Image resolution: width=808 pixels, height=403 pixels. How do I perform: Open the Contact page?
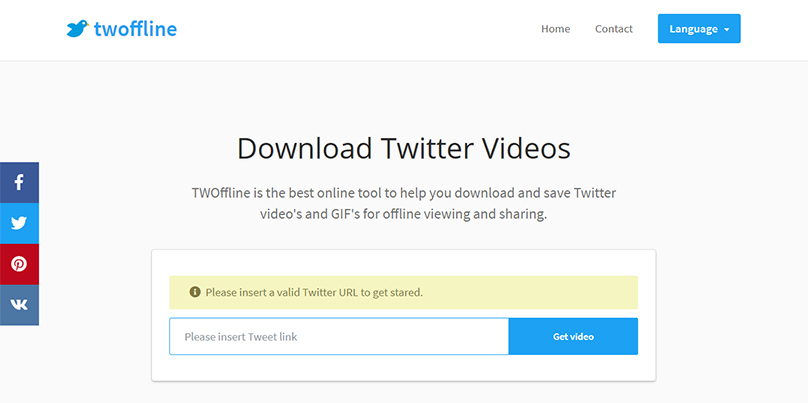pos(614,29)
